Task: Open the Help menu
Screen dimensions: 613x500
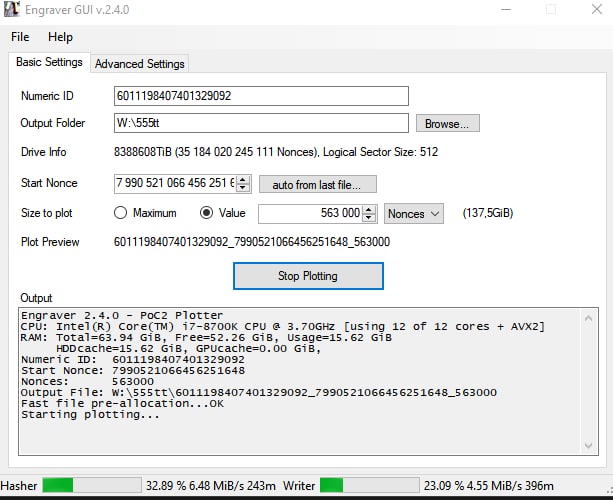Action: [x=60, y=37]
